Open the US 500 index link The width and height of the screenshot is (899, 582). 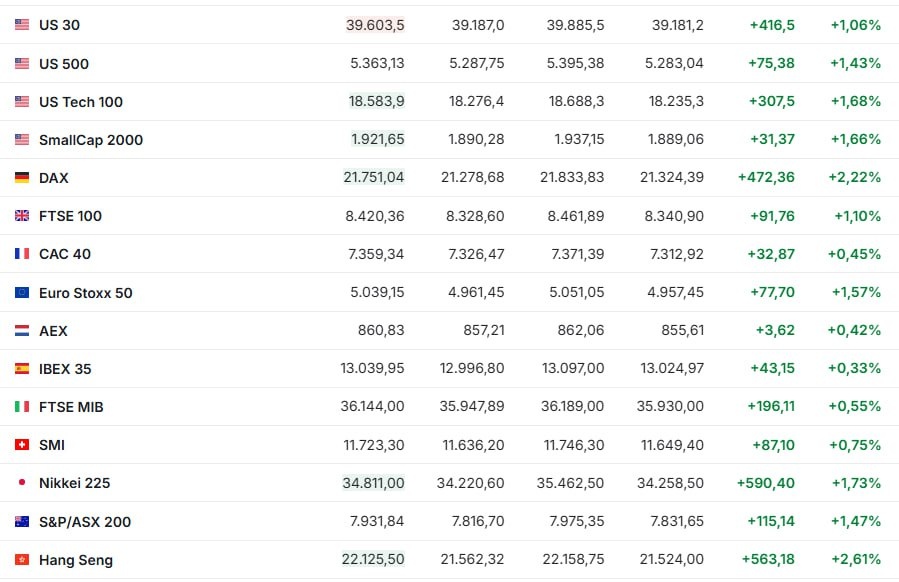point(64,64)
